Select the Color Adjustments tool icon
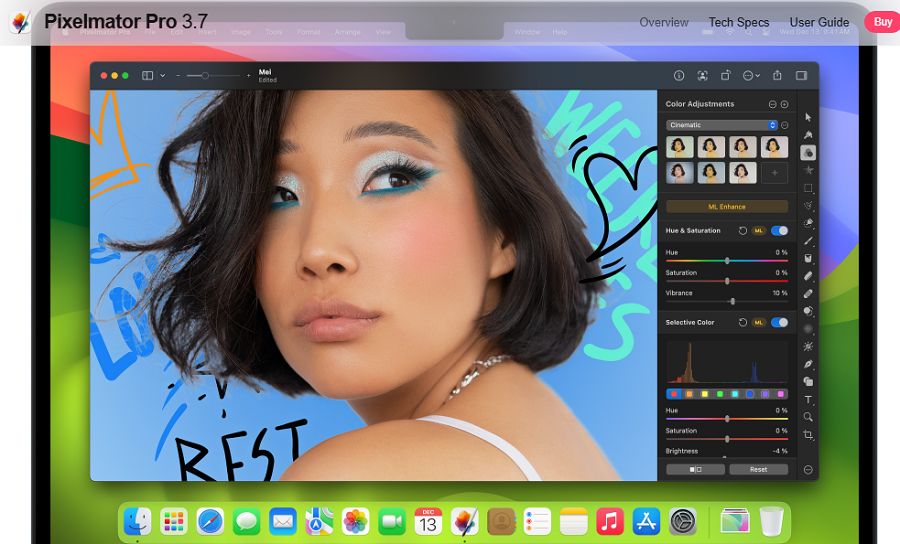 [x=808, y=153]
